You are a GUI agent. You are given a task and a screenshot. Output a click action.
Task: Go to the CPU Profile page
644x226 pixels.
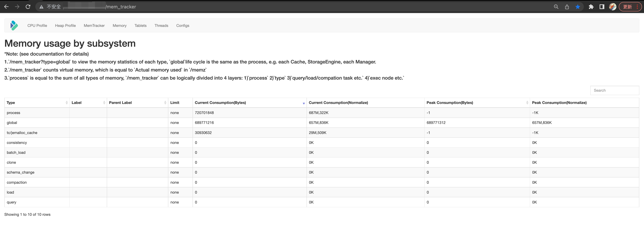[37, 26]
